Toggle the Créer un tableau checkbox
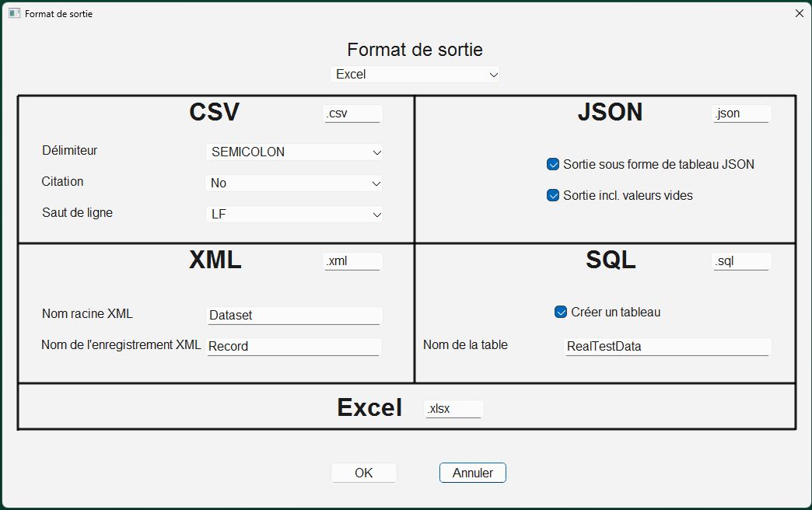Image resolution: width=812 pixels, height=510 pixels. (x=561, y=313)
